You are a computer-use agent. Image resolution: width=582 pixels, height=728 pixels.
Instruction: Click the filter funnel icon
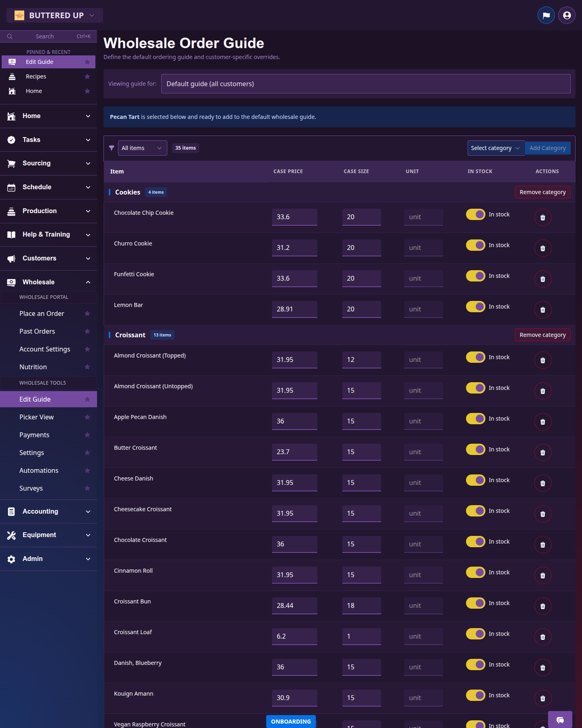112,148
